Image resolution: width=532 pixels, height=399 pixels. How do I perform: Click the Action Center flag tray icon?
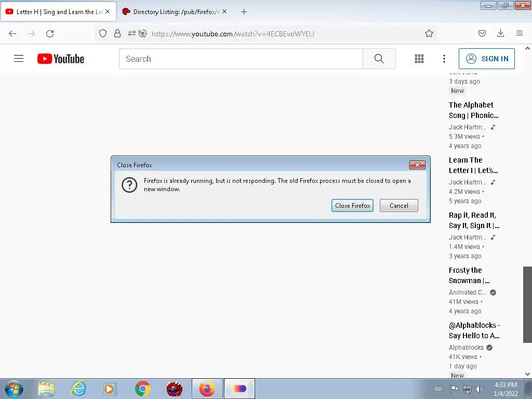point(454,389)
